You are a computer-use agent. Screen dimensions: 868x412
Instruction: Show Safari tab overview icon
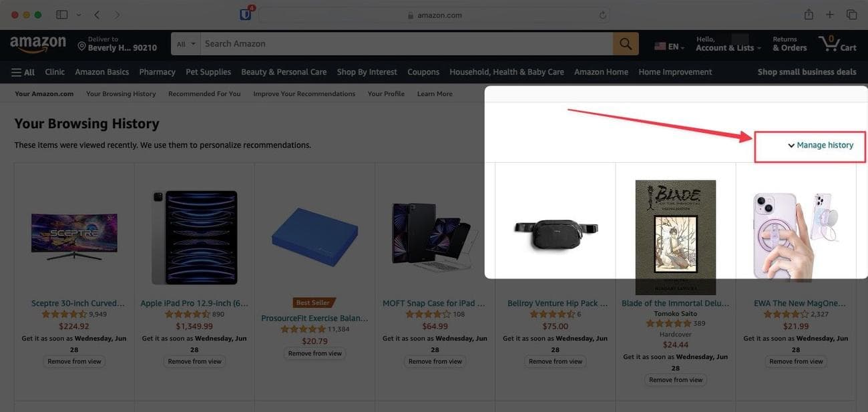click(x=851, y=15)
